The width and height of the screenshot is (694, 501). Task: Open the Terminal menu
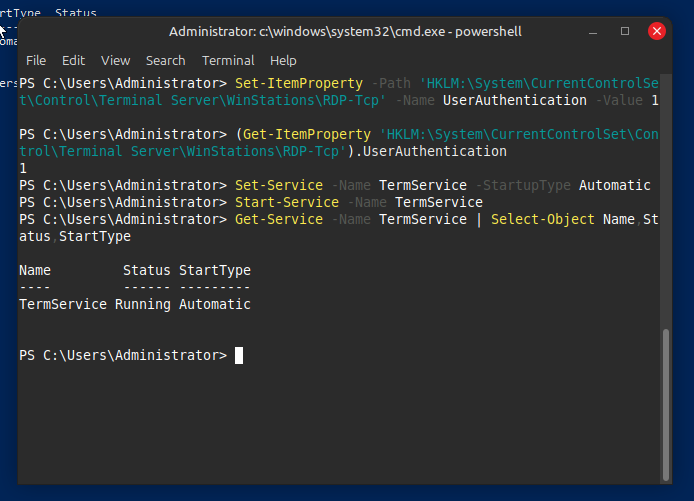pyautogui.click(x=228, y=60)
